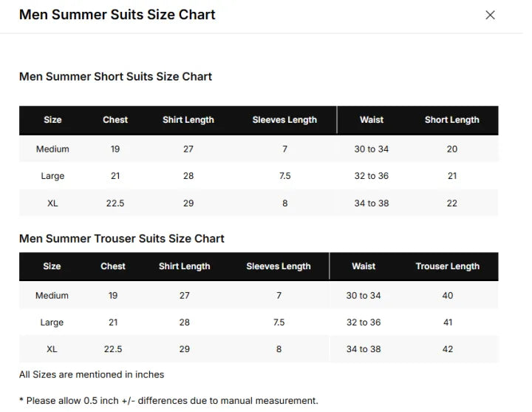Click the Chest header in the short suits table
532x412 pixels.
[x=115, y=120]
